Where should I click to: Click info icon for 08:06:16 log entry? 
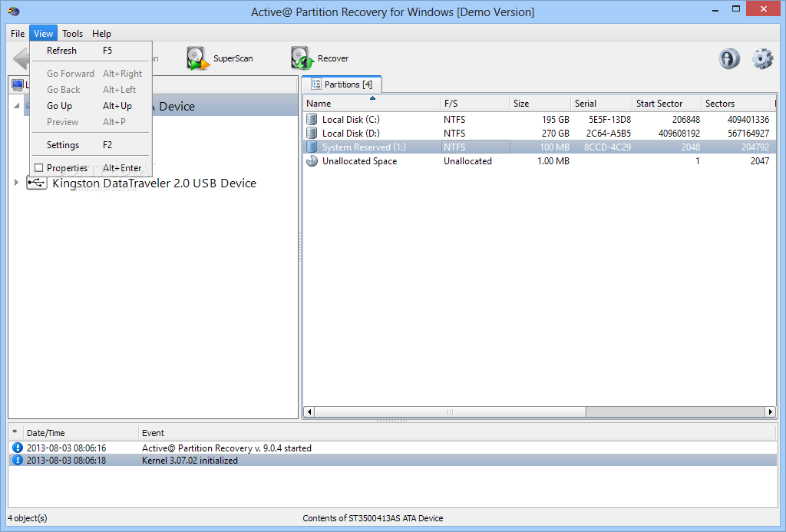[18, 448]
